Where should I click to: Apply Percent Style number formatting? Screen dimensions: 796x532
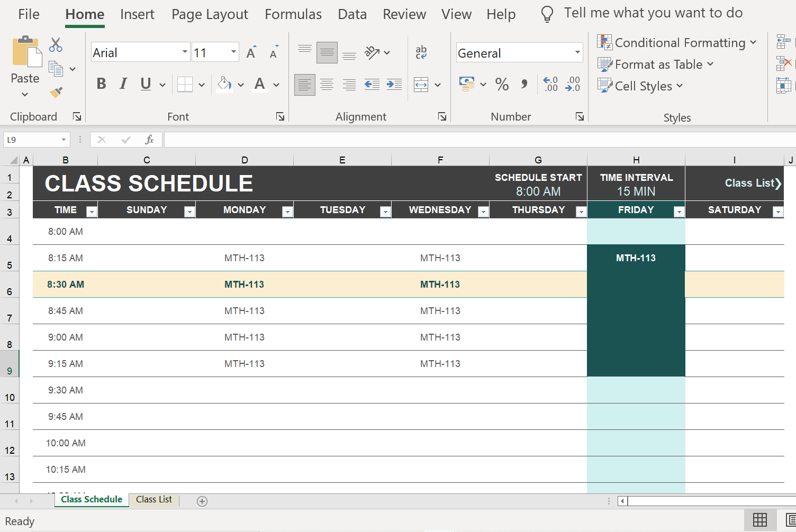(501, 84)
